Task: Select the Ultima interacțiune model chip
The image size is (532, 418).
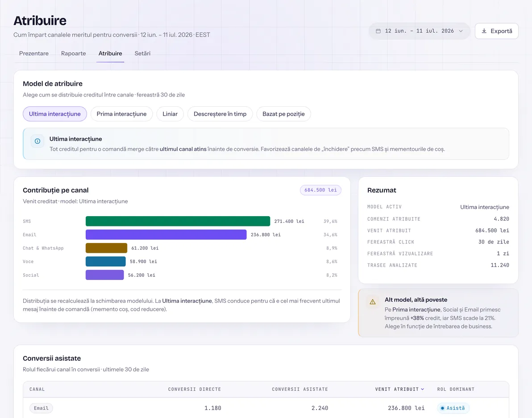Action: coord(54,114)
